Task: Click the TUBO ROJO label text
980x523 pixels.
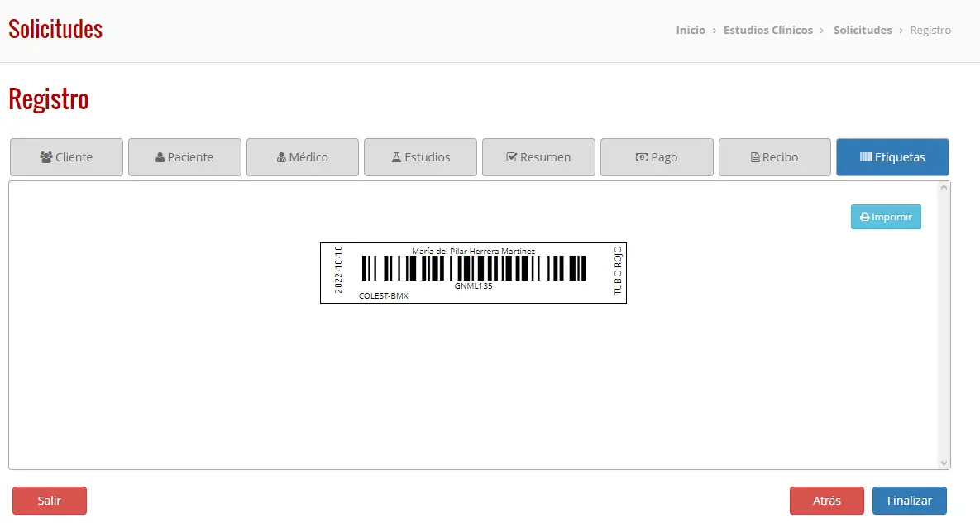Action: click(618, 271)
